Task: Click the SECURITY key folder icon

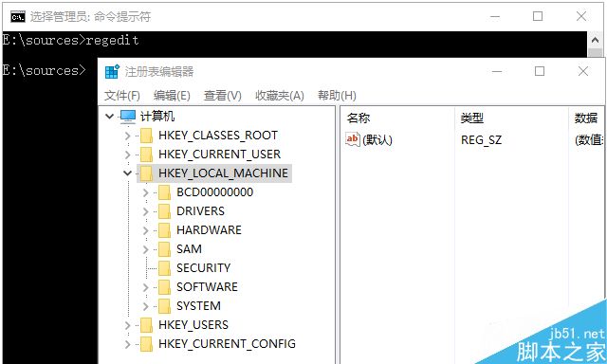Action: tap(164, 268)
